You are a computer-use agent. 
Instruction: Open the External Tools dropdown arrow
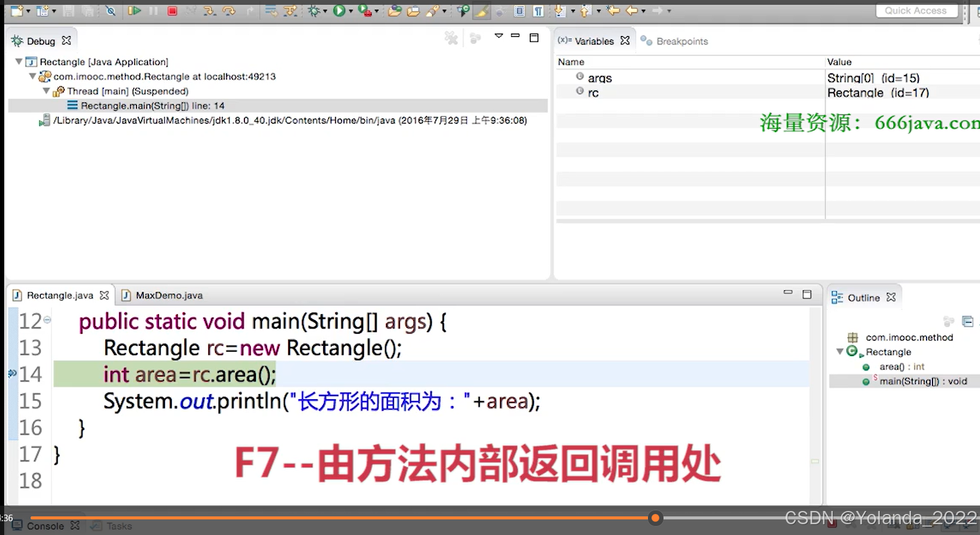click(x=377, y=11)
